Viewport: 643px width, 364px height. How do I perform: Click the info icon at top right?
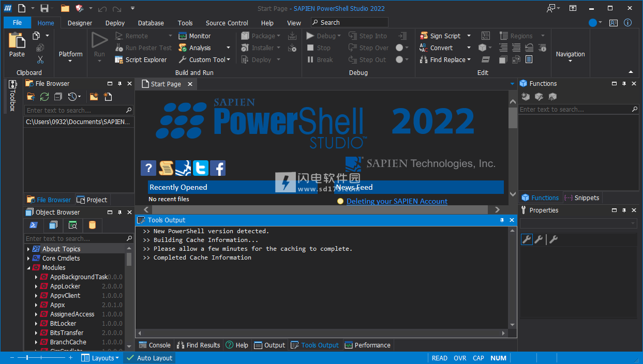point(627,23)
